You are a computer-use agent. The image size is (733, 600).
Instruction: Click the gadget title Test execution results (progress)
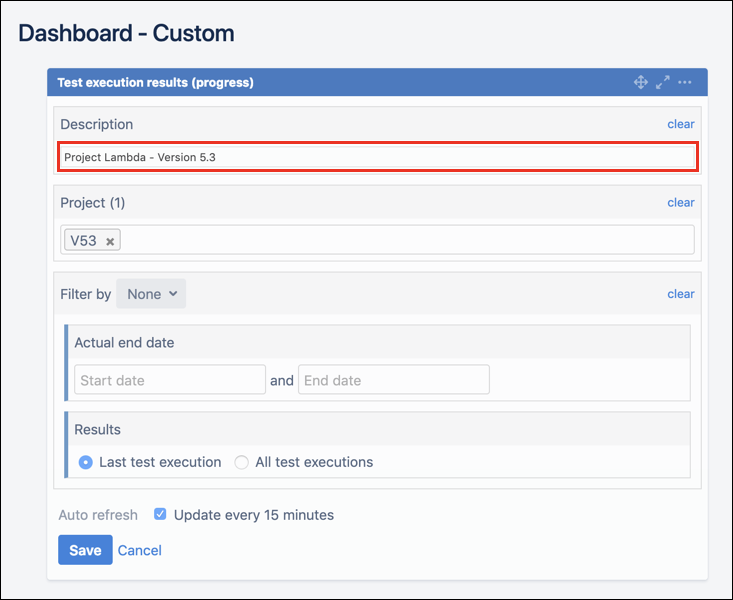[x=155, y=82]
